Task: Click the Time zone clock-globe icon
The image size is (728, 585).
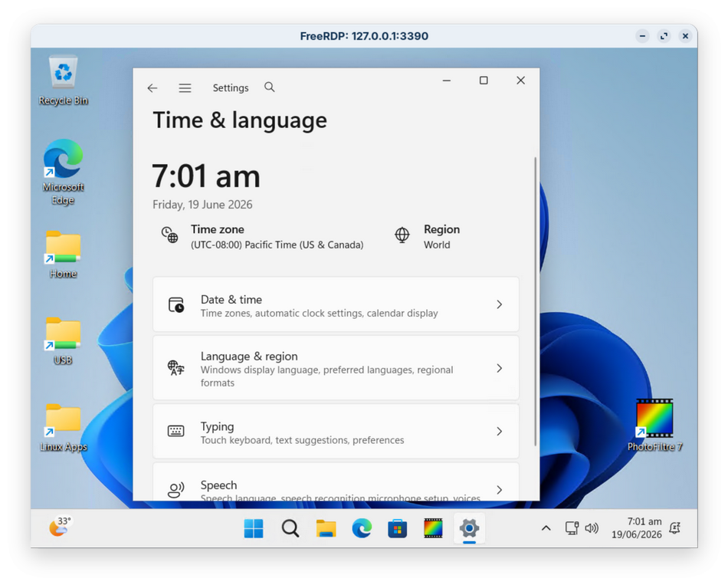Action: pyautogui.click(x=169, y=235)
